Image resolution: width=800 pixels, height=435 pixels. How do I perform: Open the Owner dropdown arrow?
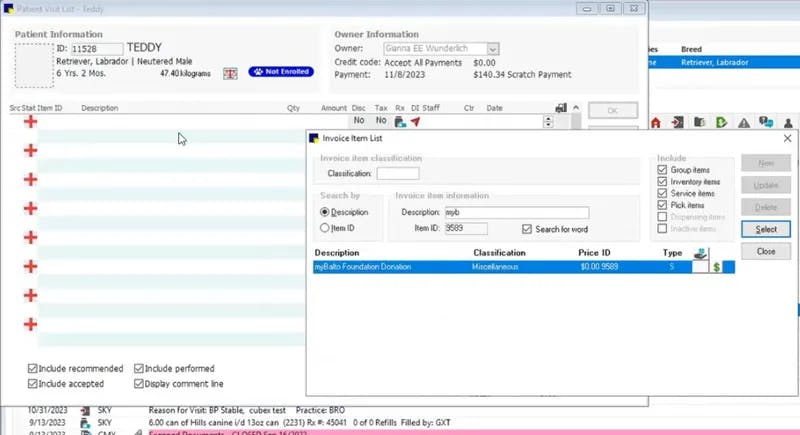click(492, 49)
